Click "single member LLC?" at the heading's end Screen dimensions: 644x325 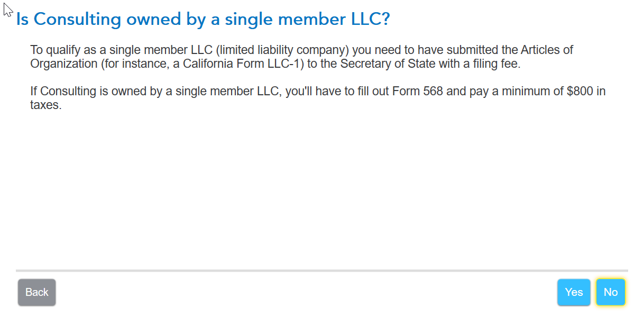pos(308,20)
